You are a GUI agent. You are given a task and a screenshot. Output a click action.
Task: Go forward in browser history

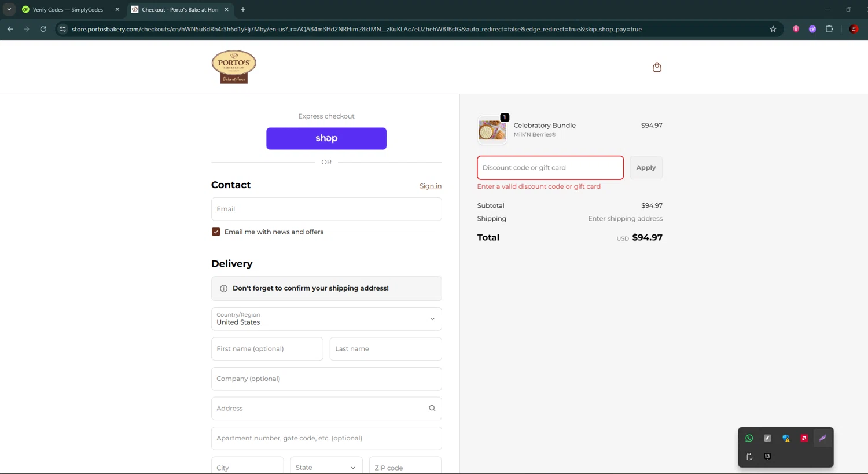coord(27,29)
